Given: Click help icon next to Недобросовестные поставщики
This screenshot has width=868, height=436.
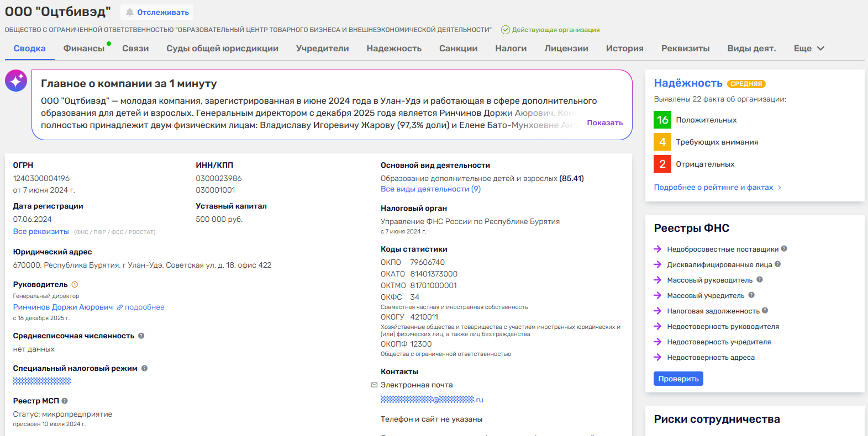Looking at the screenshot, I should pyautogui.click(x=784, y=249).
